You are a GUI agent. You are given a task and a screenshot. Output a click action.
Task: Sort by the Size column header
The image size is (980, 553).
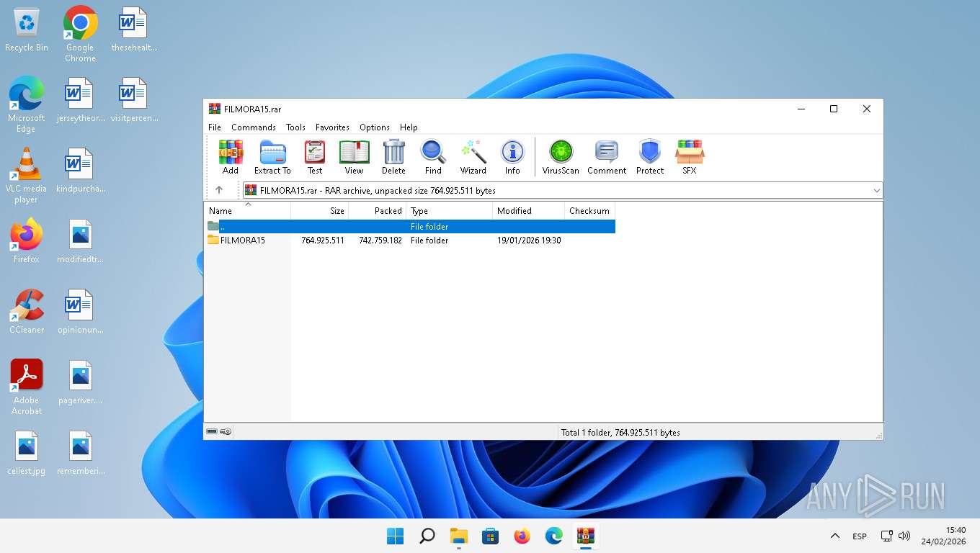tap(320, 211)
